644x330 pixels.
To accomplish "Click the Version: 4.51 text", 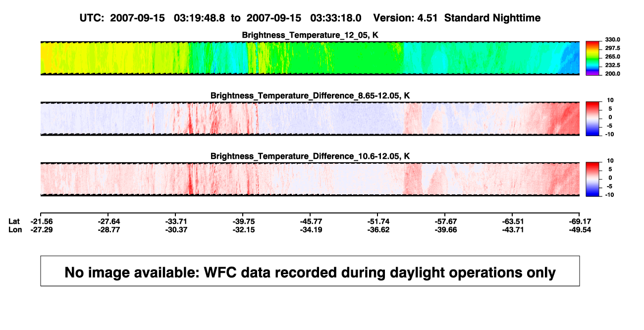I will 406,18.
